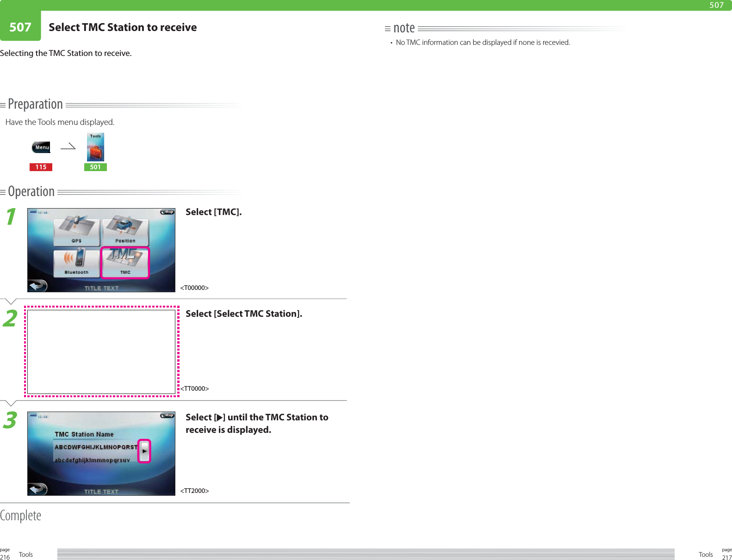Click the Preparation section heading
Viewport: 732px width, 560px height.
point(35,104)
